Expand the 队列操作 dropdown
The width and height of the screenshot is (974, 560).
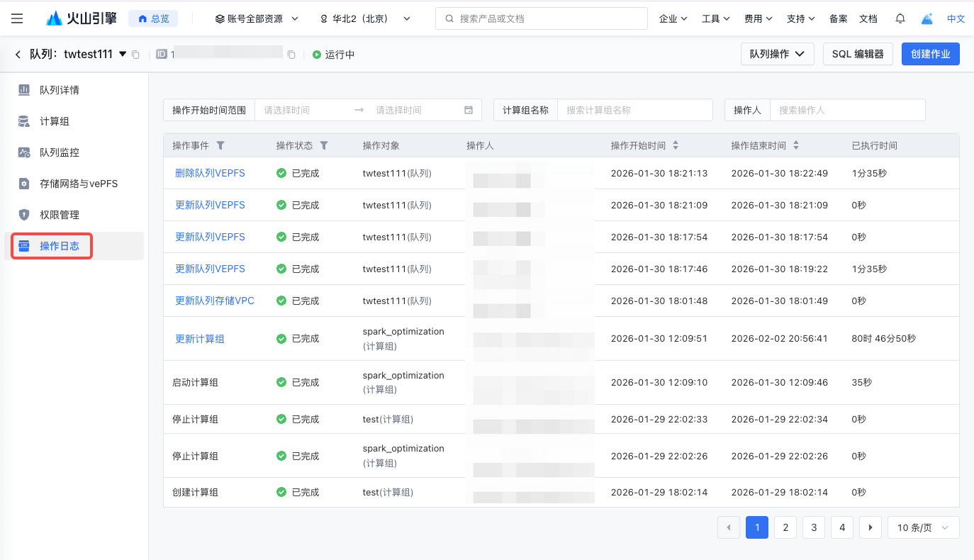(x=777, y=54)
